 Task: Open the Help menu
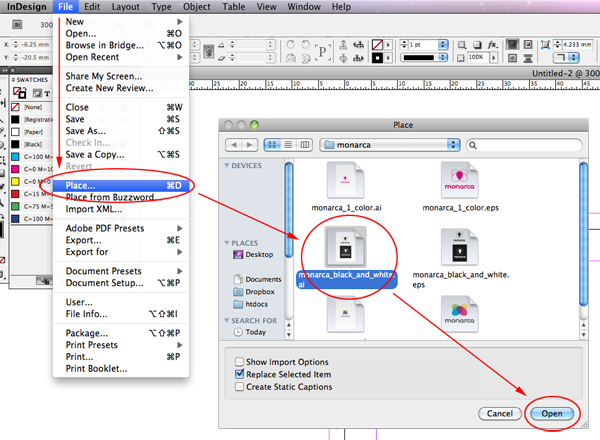click(x=341, y=7)
